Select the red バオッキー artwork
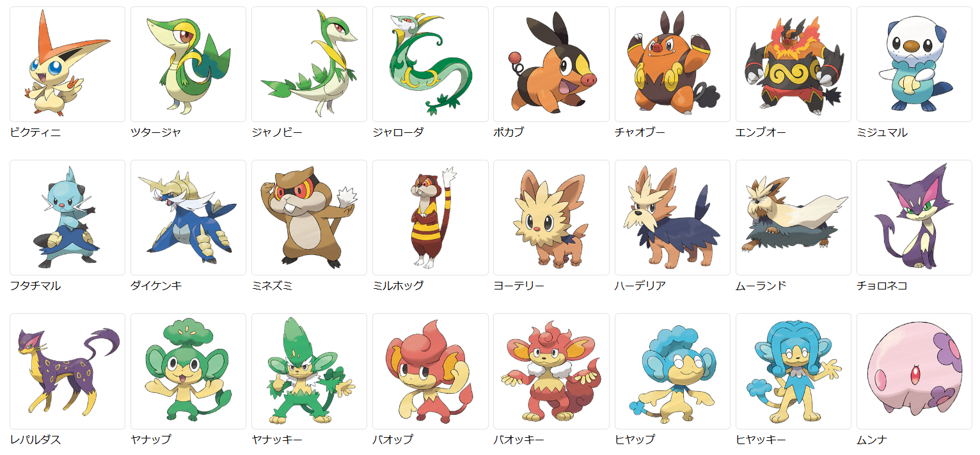Image resolution: width=980 pixels, height=455 pixels. (x=551, y=371)
